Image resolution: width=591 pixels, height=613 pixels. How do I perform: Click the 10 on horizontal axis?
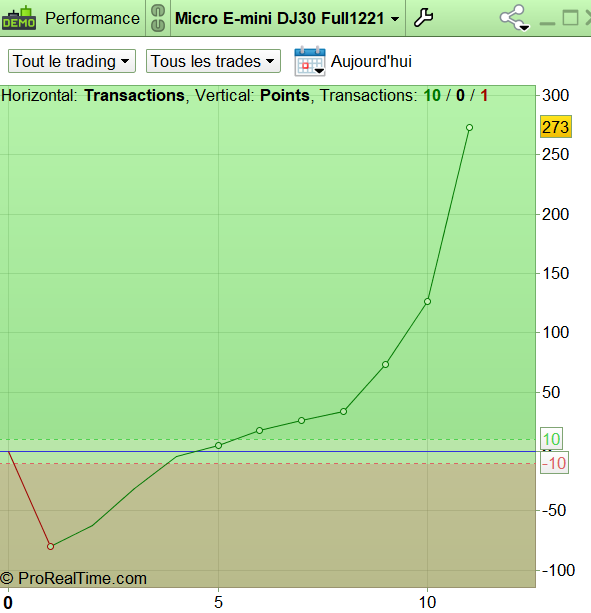[427, 602]
